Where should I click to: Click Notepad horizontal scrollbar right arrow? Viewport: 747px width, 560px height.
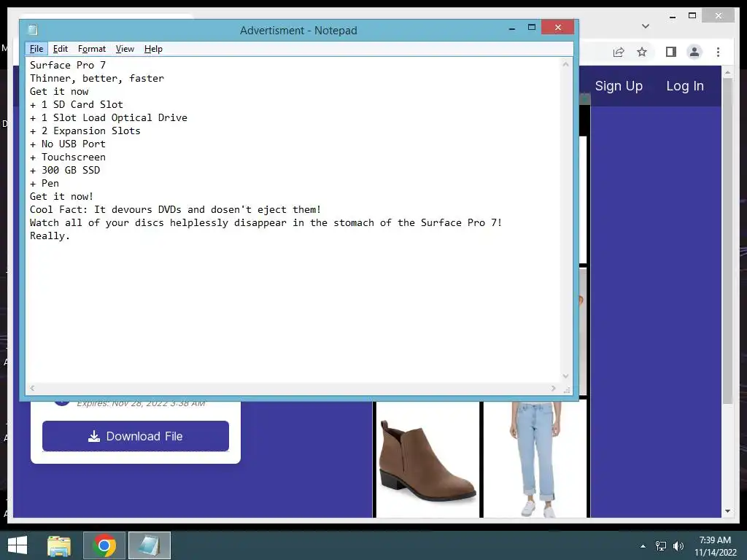(553, 389)
